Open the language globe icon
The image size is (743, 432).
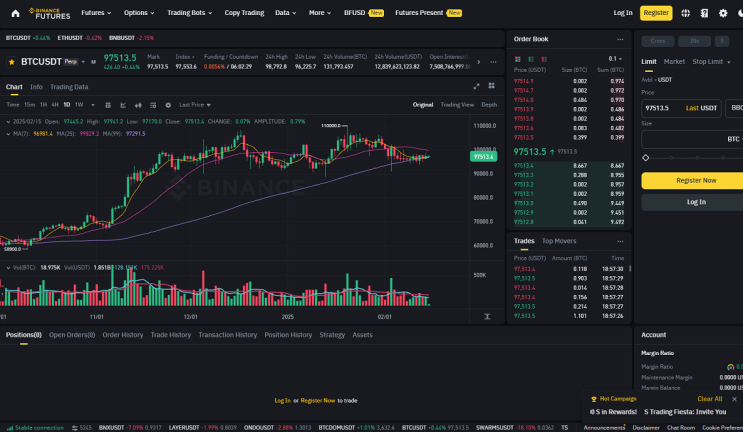(685, 13)
